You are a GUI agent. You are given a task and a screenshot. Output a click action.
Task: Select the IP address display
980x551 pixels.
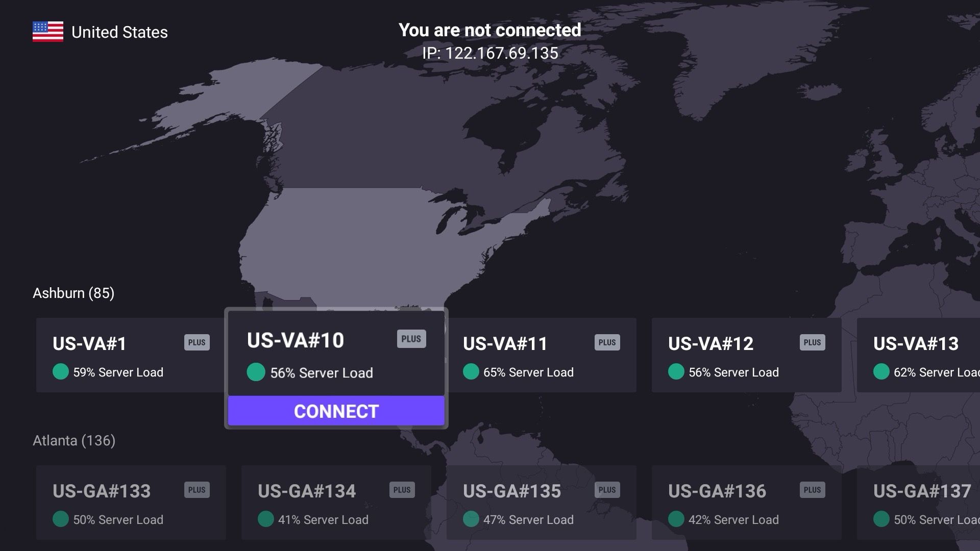pos(490,53)
